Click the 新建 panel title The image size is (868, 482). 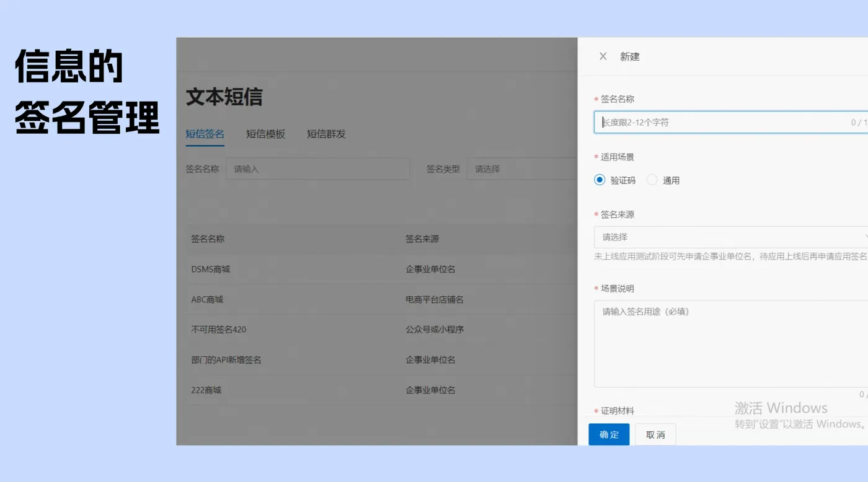click(630, 56)
